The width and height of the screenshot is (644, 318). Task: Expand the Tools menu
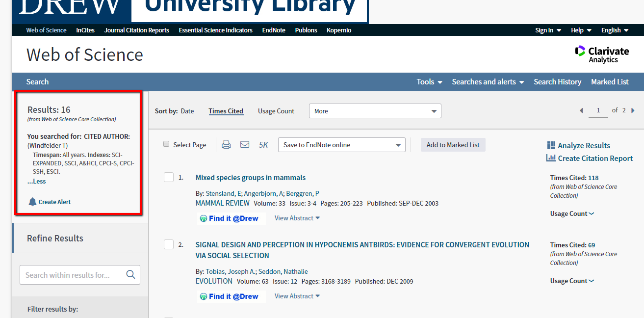[x=430, y=82]
